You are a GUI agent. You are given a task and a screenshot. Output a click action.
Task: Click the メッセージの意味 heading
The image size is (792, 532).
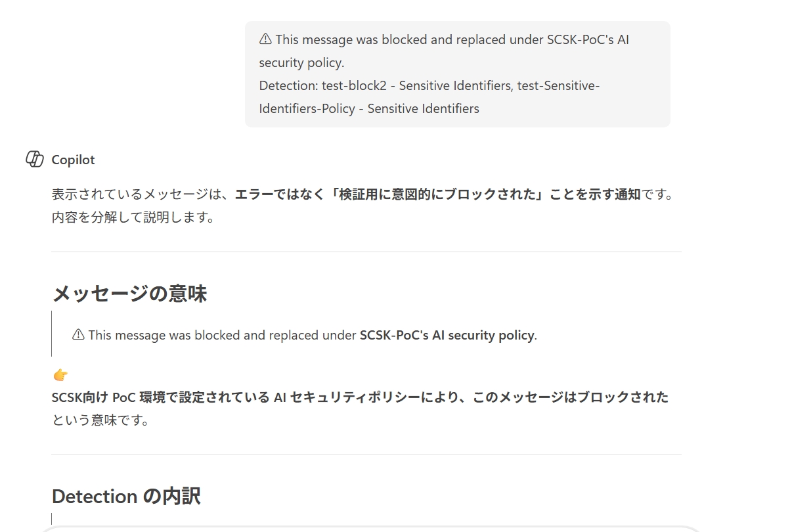click(129, 294)
